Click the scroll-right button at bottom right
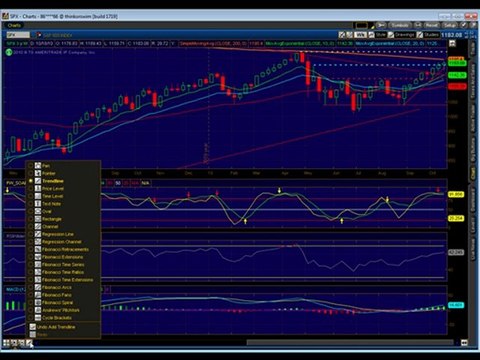 click(464, 342)
